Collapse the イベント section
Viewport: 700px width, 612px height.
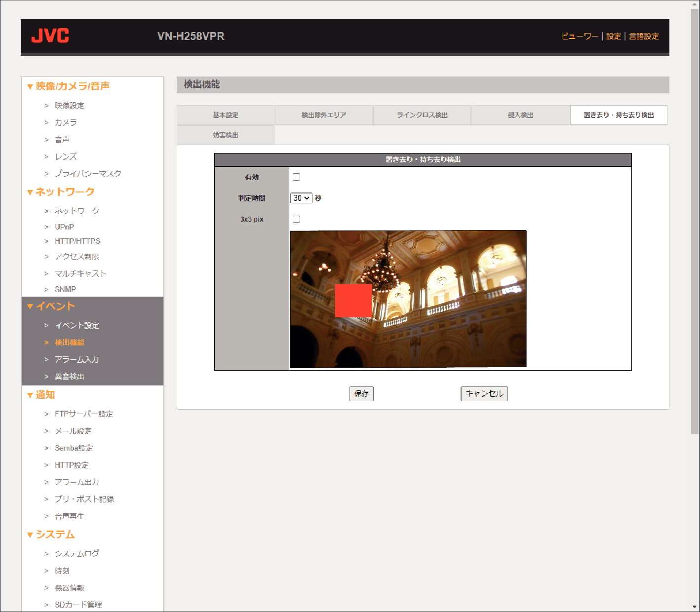(51, 306)
